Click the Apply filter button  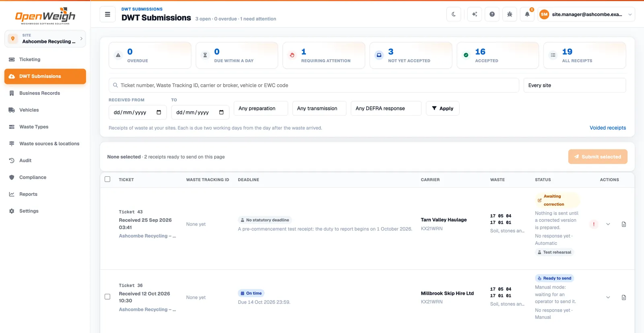click(442, 108)
